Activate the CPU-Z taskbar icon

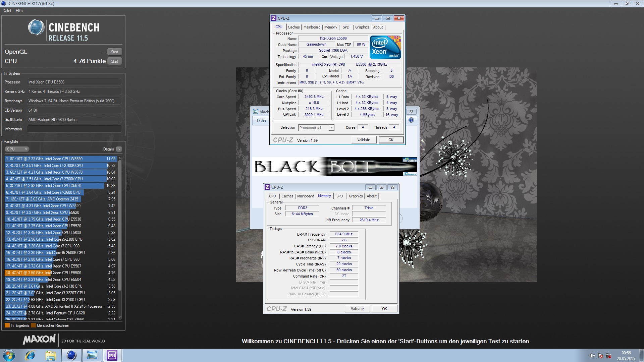tap(112, 355)
